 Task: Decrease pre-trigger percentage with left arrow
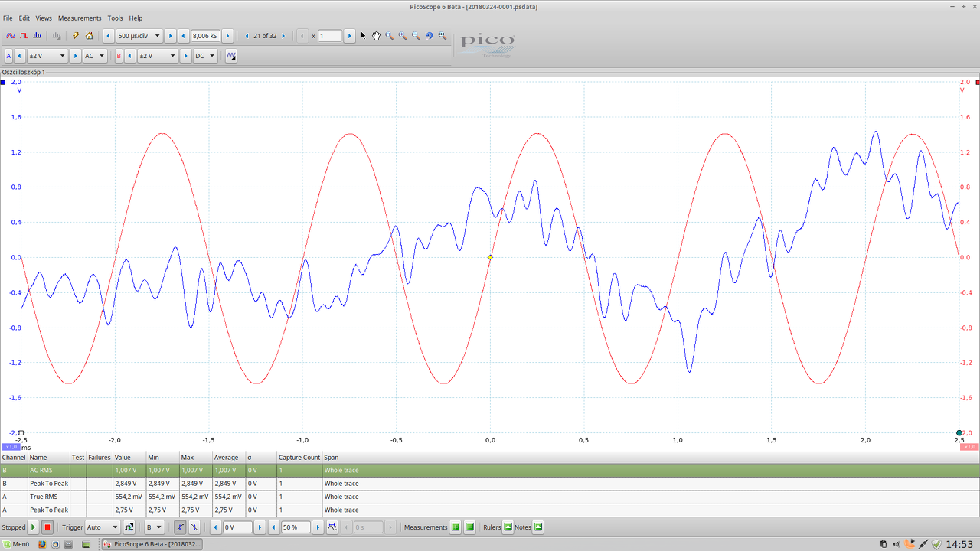274,527
